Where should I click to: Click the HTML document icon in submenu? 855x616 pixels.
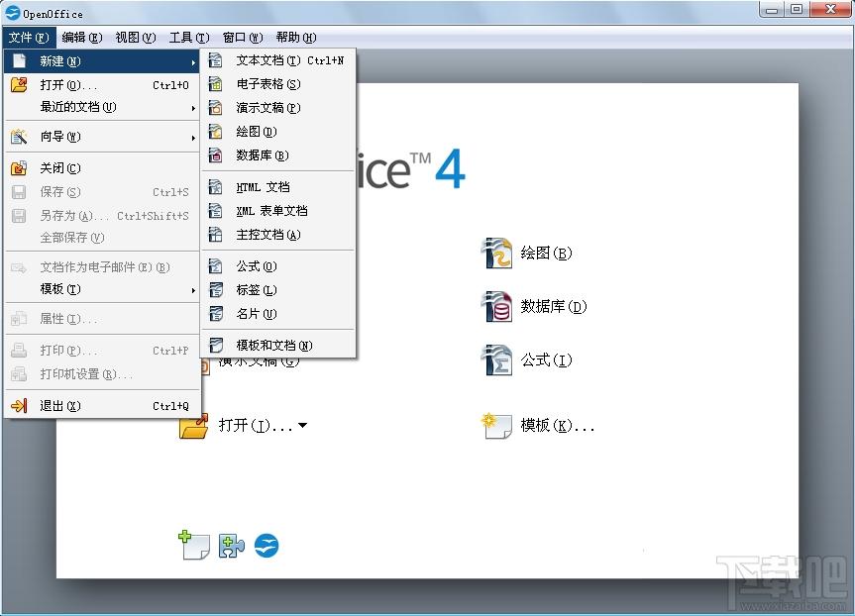215,187
